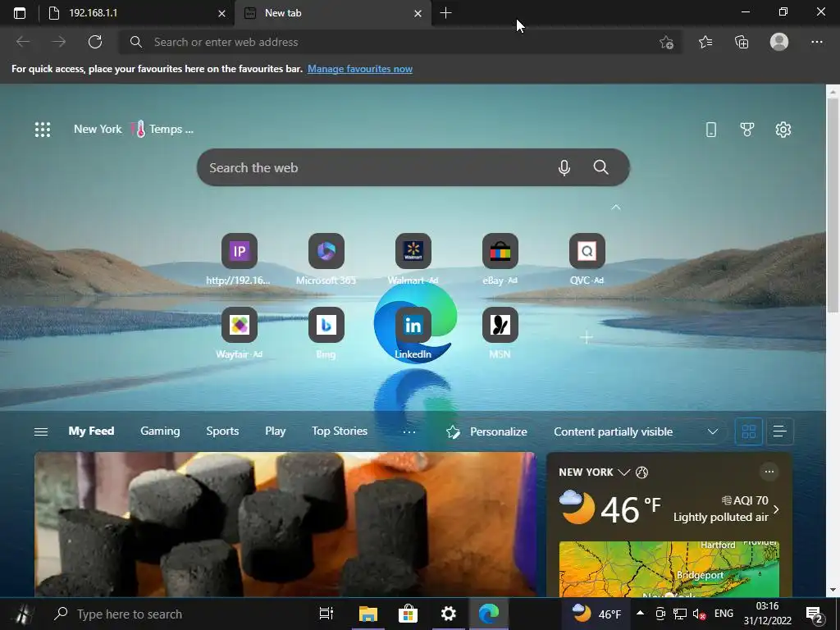The image size is (840, 630).
Task: Open the app launcher grid icon
Action: (43, 129)
